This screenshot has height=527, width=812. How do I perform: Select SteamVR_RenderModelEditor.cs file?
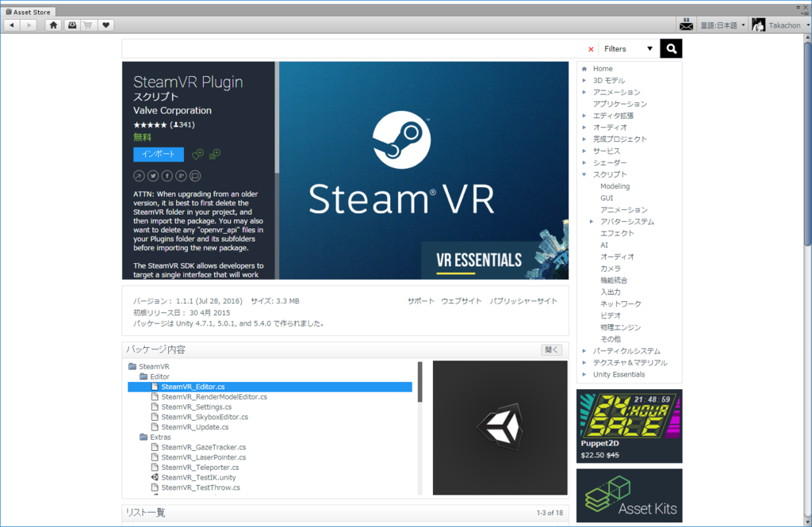[x=214, y=397]
